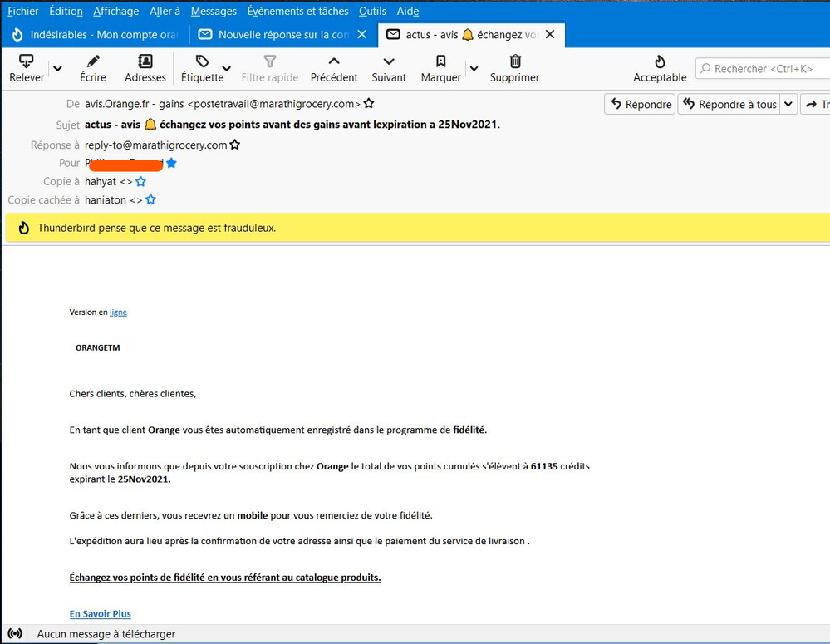Open the Écrire compose message tool
830x644 pixels.
pos(93,61)
